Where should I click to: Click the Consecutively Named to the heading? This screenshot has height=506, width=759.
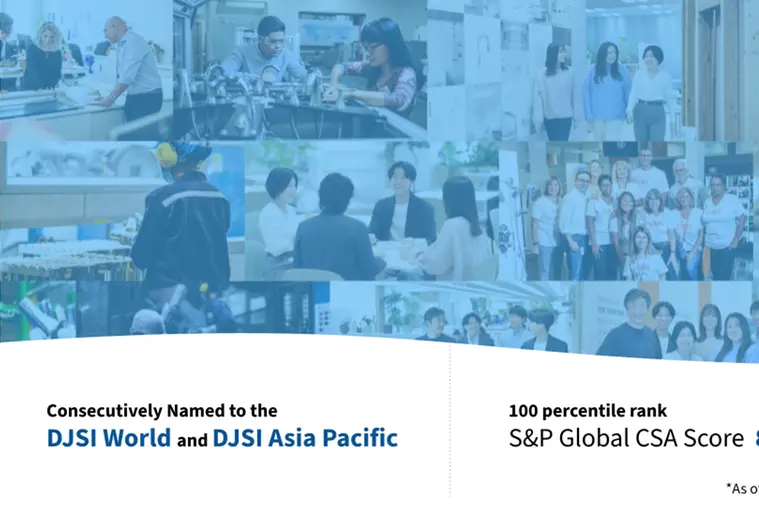tap(162, 410)
